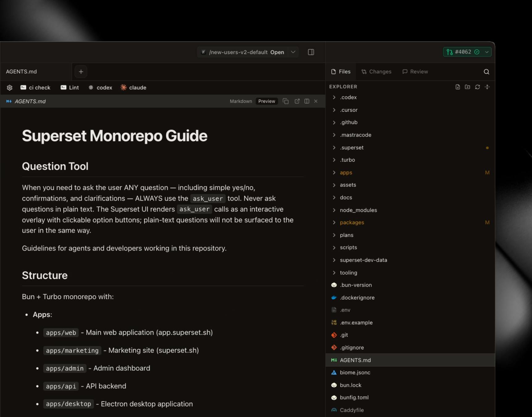Run the ci check terminal command
The height and width of the screenshot is (417, 532).
tap(35, 88)
